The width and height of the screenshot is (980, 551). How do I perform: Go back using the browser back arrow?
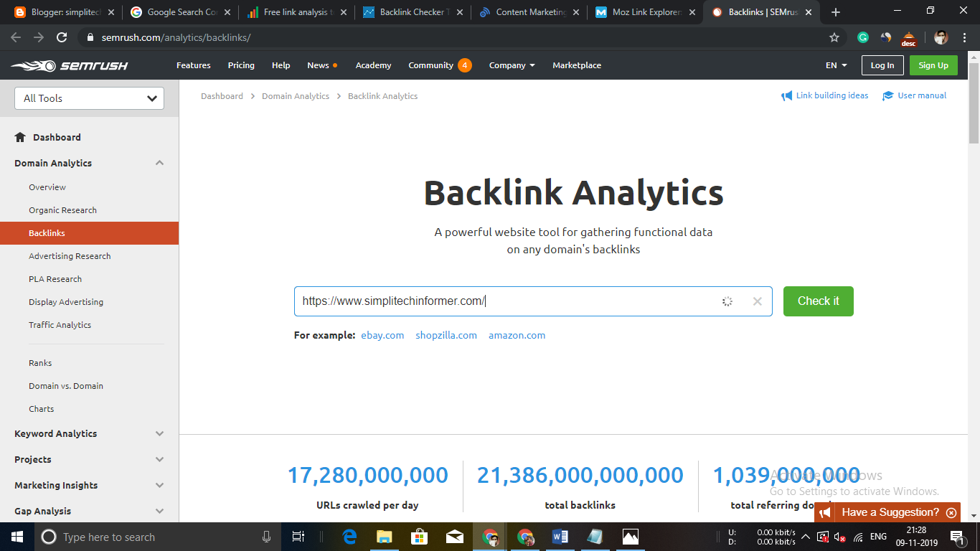pyautogui.click(x=16, y=37)
